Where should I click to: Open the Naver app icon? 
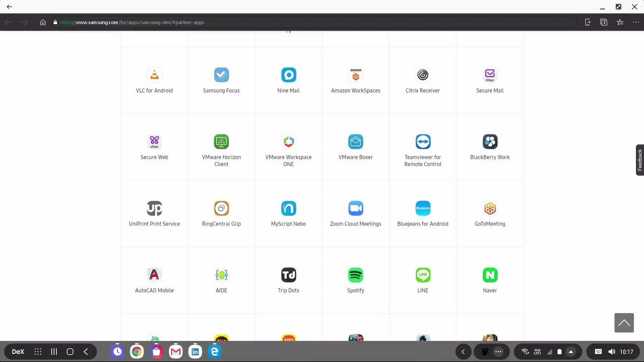(490, 275)
